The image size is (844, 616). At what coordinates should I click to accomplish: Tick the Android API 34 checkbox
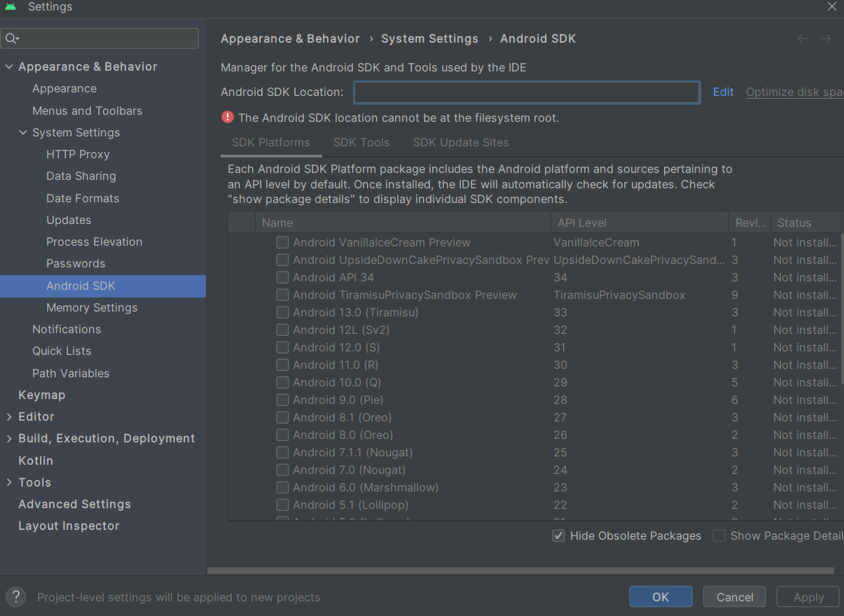point(282,277)
